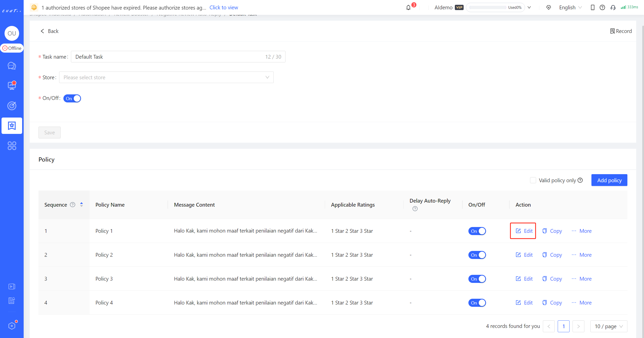Click the Valid policy only help icon
The height and width of the screenshot is (338, 644).
coord(580,180)
